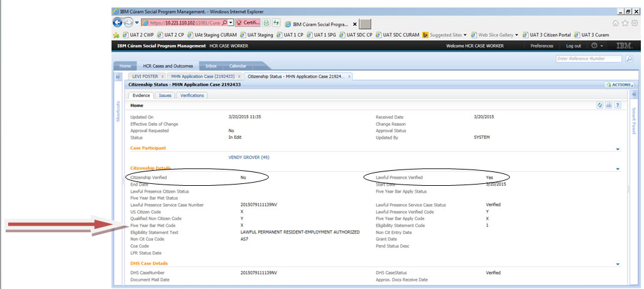Close the Citizenship Status tab
The height and width of the screenshot is (289, 644).
pyautogui.click(x=350, y=77)
